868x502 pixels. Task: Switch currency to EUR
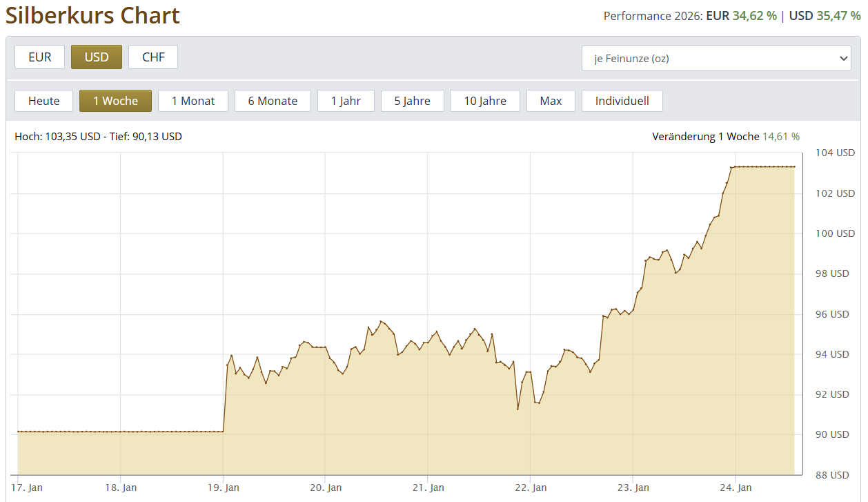point(39,57)
